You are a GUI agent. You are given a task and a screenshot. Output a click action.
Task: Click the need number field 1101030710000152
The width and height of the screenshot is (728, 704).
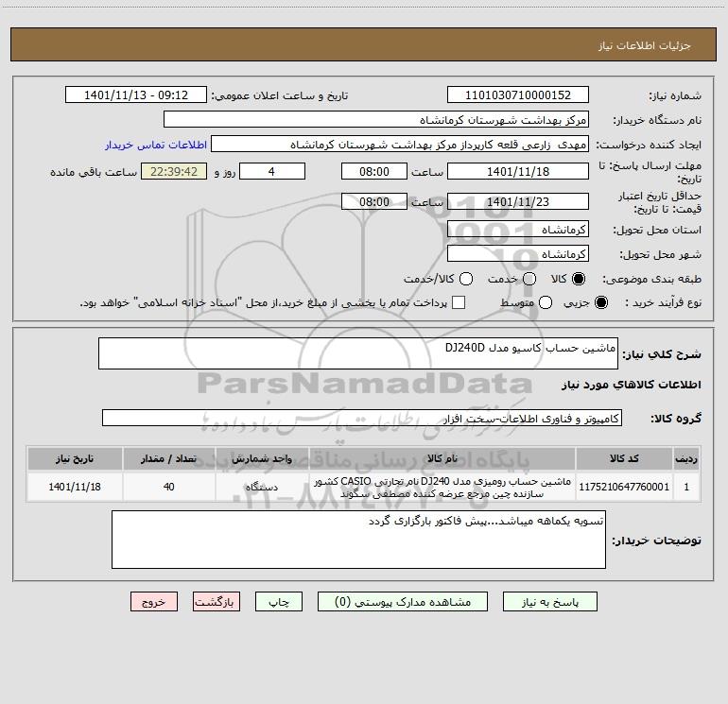(x=518, y=95)
